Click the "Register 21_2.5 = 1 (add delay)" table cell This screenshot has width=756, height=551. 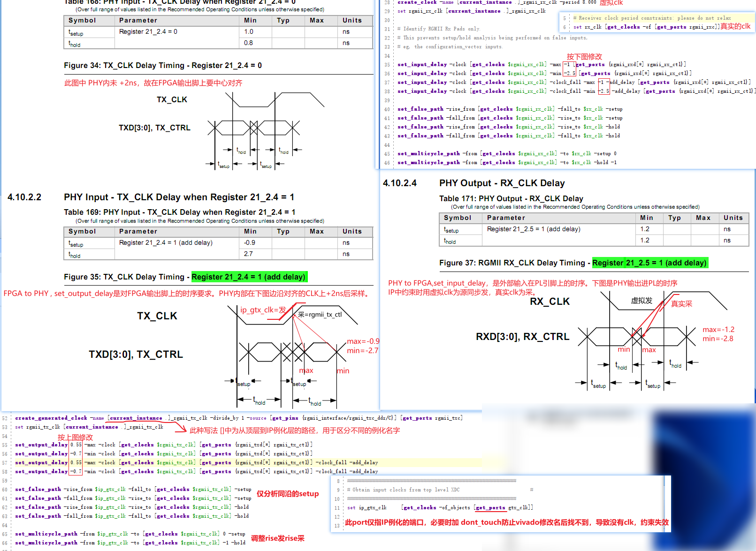(534, 229)
